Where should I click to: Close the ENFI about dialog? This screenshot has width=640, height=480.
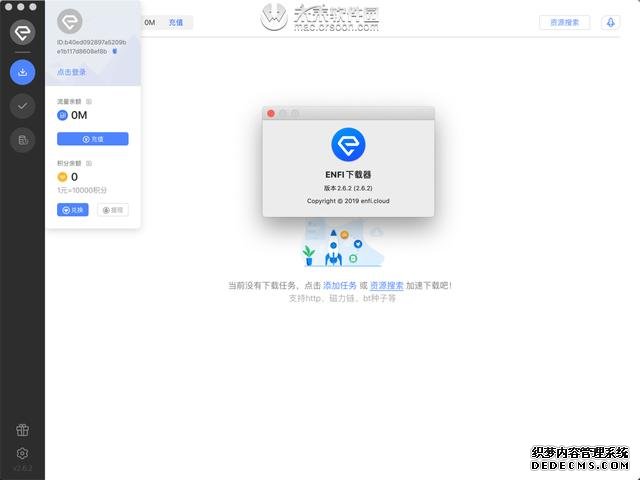[271, 113]
